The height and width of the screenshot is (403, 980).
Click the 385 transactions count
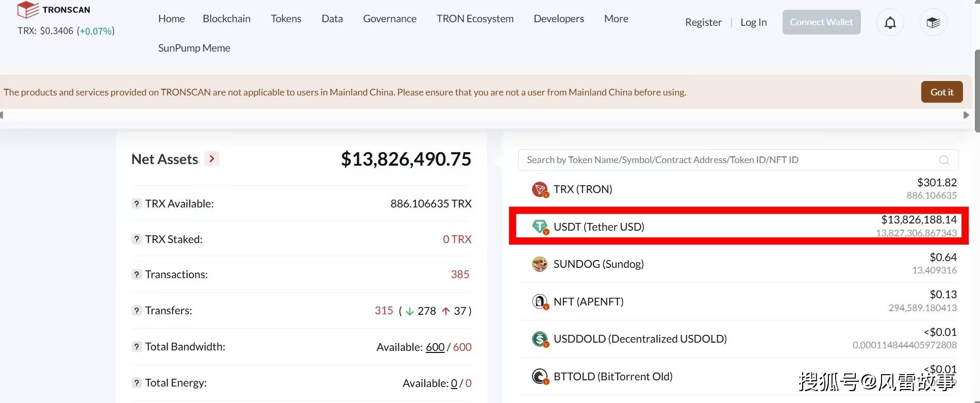(460, 275)
